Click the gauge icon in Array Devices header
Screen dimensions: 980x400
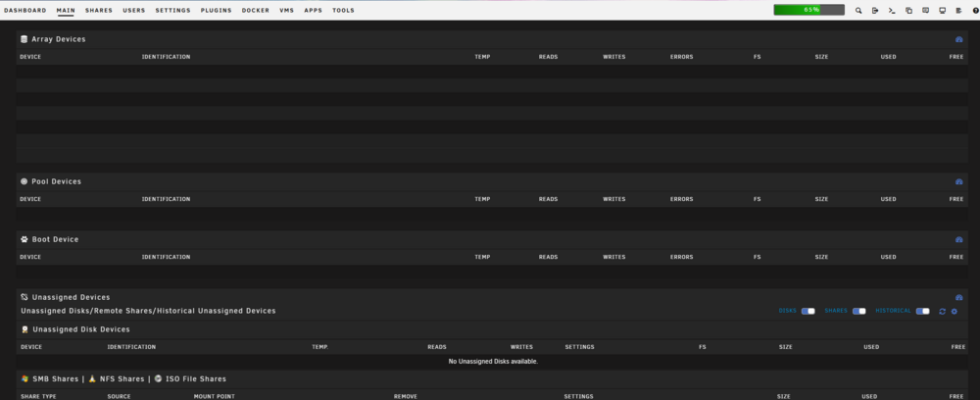coord(959,39)
